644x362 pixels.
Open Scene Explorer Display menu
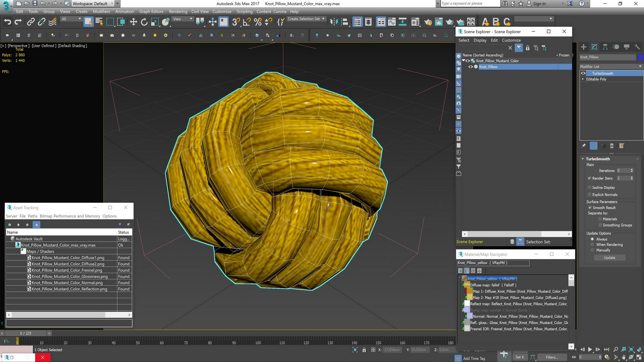click(x=480, y=40)
